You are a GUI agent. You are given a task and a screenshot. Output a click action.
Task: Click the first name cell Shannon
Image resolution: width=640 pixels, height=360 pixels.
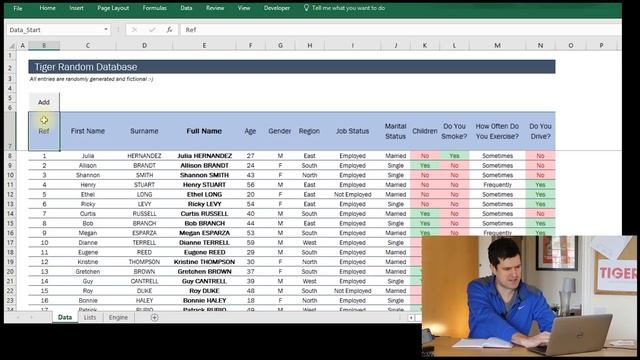click(88, 175)
